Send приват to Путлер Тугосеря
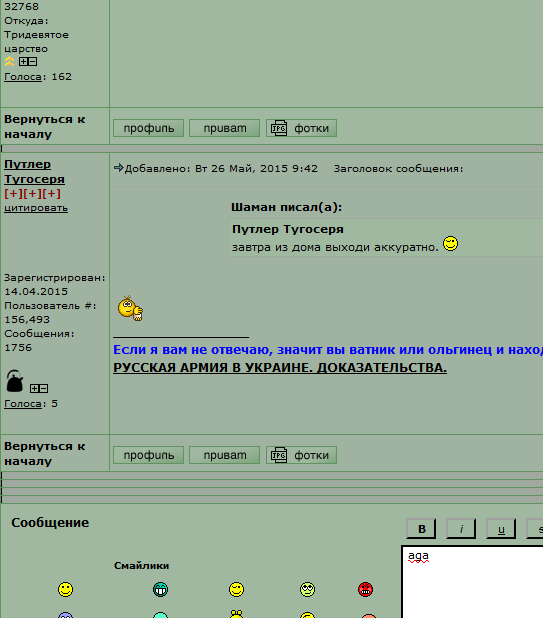The height and width of the screenshot is (618, 543). 225,455
